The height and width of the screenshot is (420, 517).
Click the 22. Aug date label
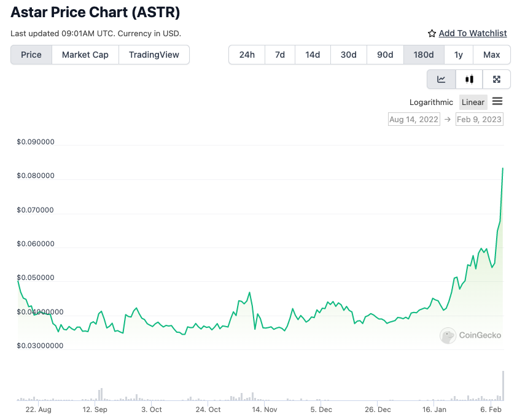coord(38,410)
